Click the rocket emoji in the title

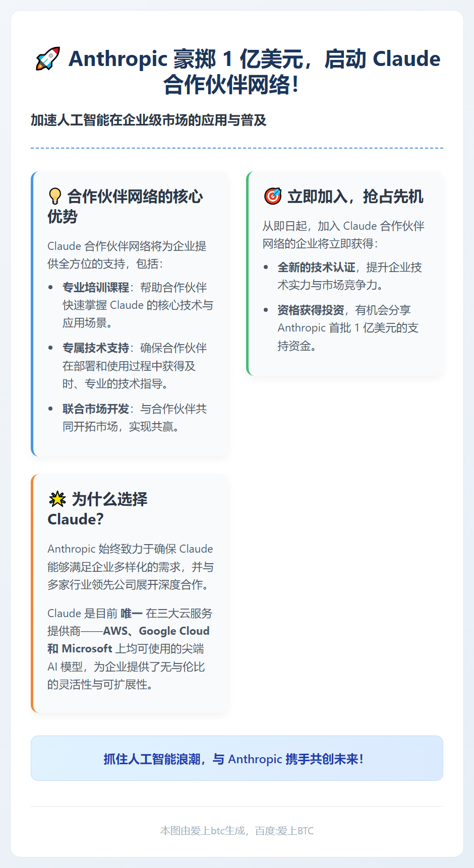(x=48, y=59)
